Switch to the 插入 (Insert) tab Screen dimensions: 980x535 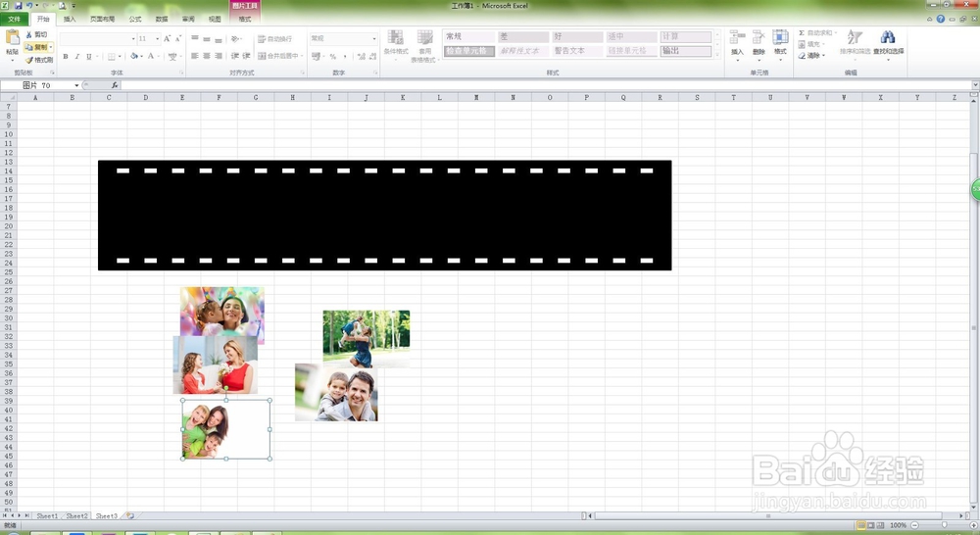[70, 20]
